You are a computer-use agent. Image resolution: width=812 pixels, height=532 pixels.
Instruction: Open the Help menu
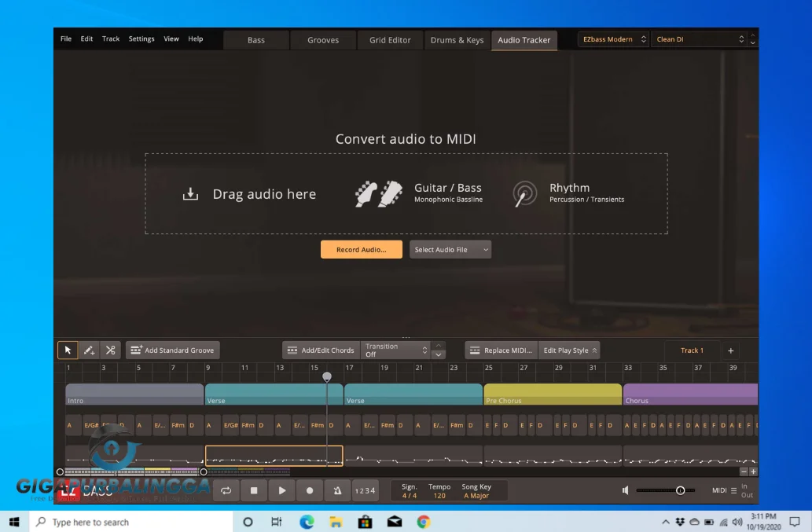point(195,39)
